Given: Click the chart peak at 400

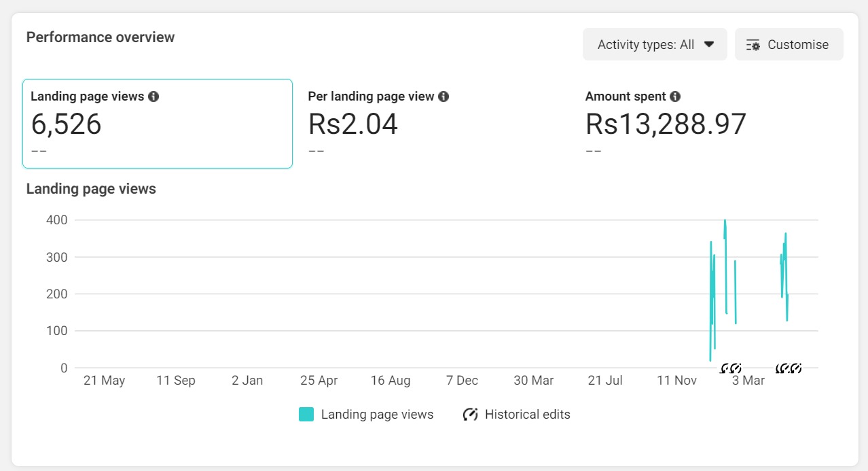Looking at the screenshot, I should 725,221.
